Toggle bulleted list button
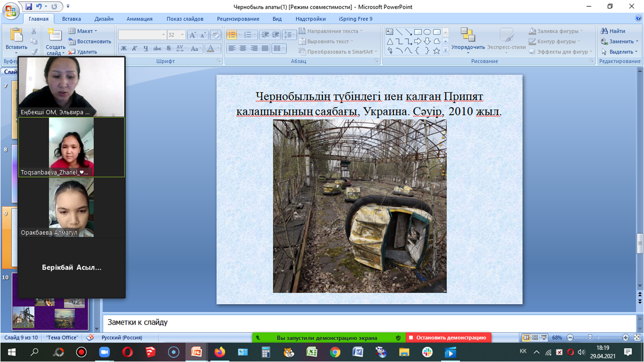The width and height of the screenshot is (644, 362). [232, 35]
